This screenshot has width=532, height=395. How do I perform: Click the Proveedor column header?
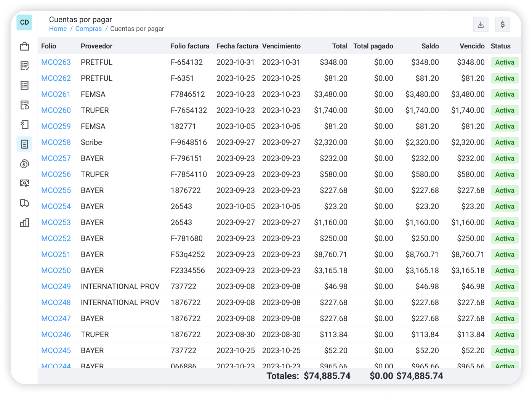(96, 46)
